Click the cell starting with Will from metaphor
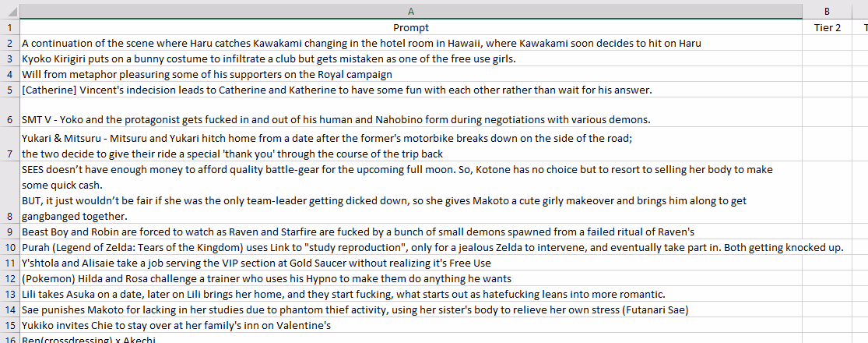 [x=411, y=74]
